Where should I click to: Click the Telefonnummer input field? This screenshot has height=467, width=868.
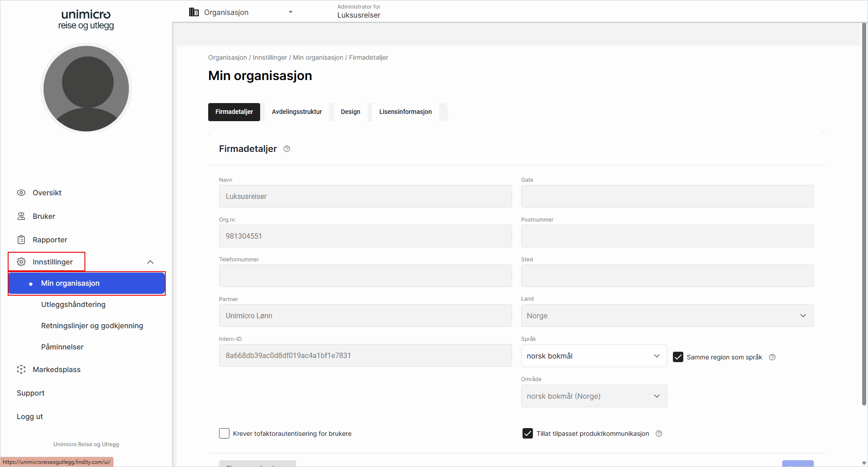click(x=365, y=276)
